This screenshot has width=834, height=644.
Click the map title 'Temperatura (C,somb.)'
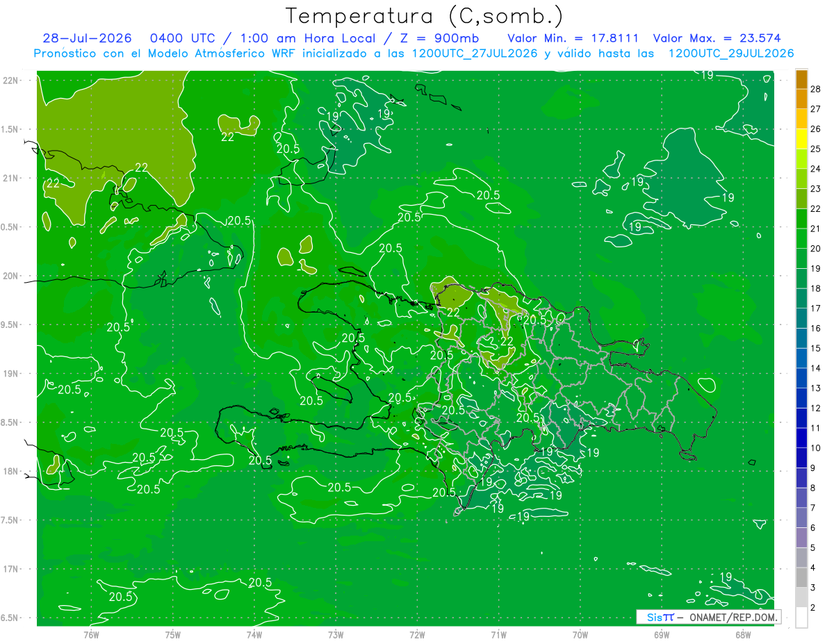[x=425, y=15]
